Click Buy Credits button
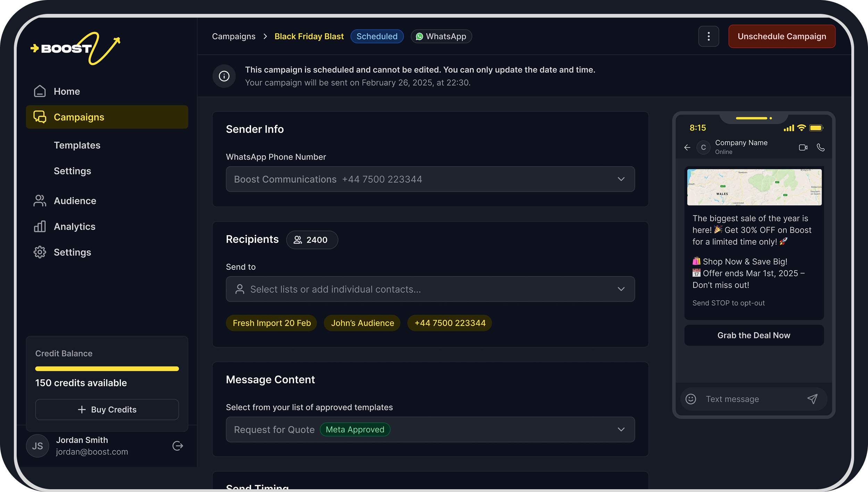This screenshot has width=868, height=492. pyautogui.click(x=107, y=410)
